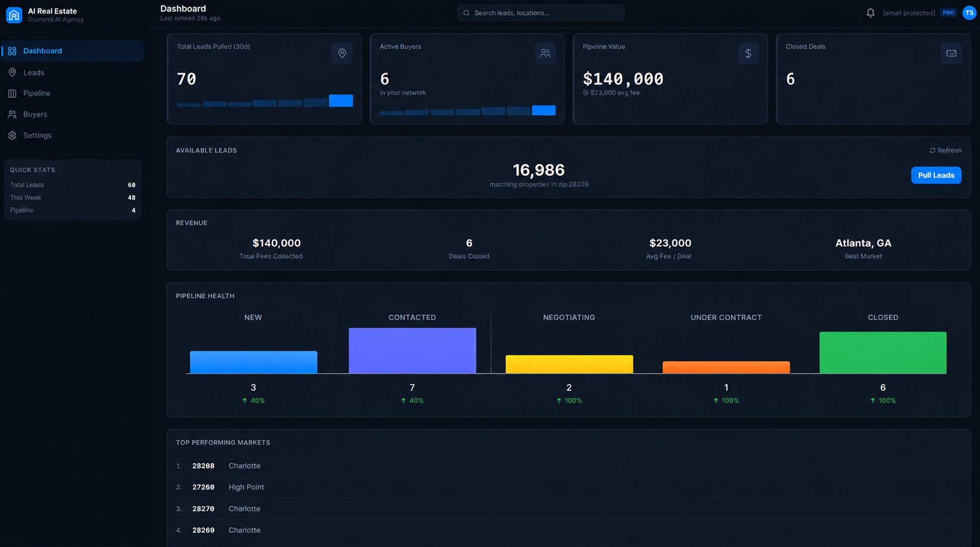Viewport: 980px width, 547px height.
Task: Click the Total Leads quick stat row
Action: coord(73,185)
